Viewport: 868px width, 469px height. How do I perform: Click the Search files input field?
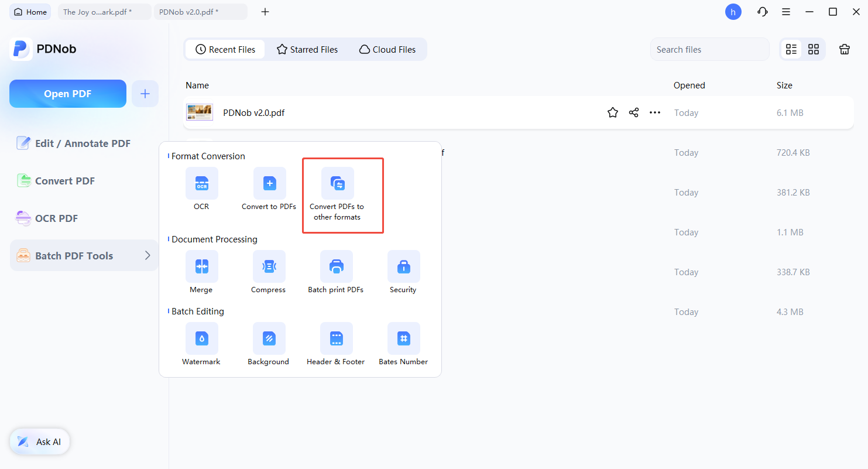coord(709,50)
